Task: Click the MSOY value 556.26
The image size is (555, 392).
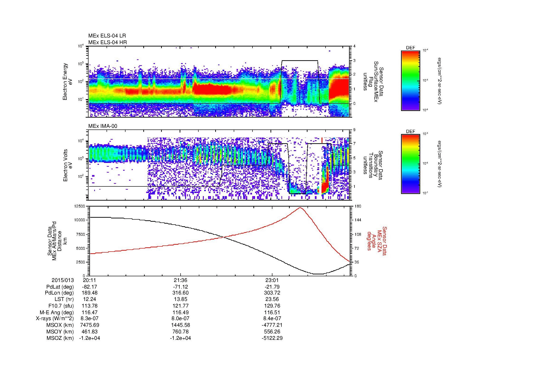Action: point(272,332)
